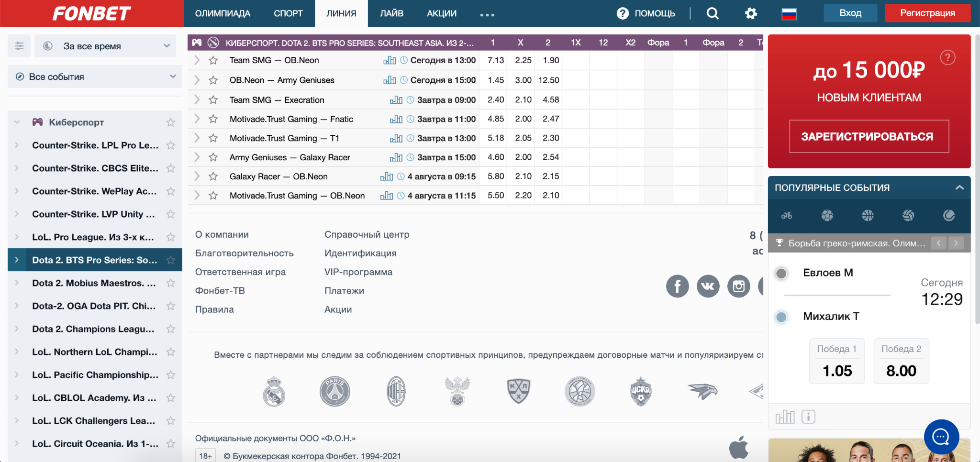
Task: Open the 'Все события' dropdown
Action: pos(95,77)
